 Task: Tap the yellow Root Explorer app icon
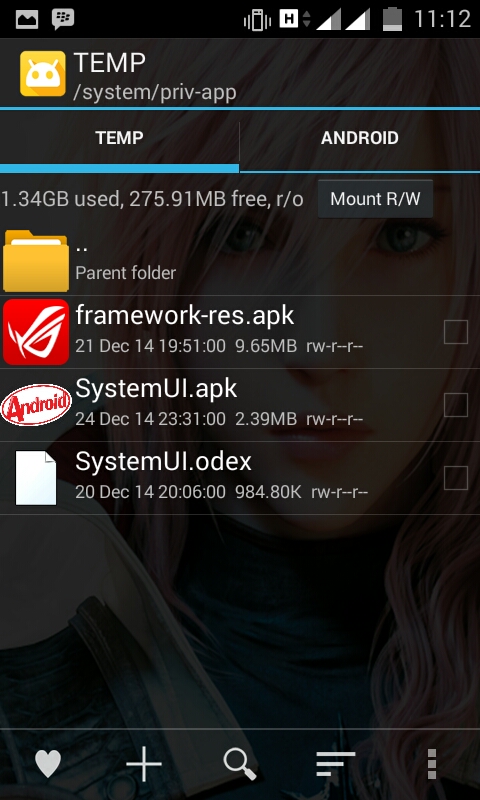pos(43,73)
